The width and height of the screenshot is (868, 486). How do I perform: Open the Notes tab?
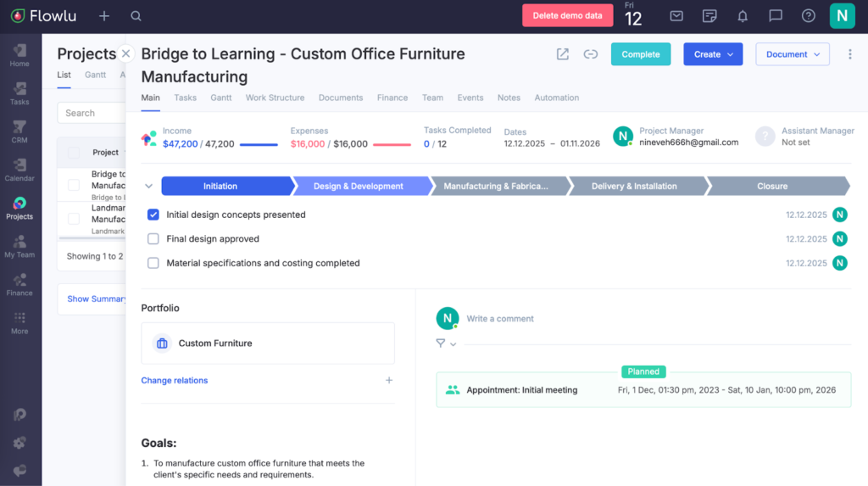[509, 98]
